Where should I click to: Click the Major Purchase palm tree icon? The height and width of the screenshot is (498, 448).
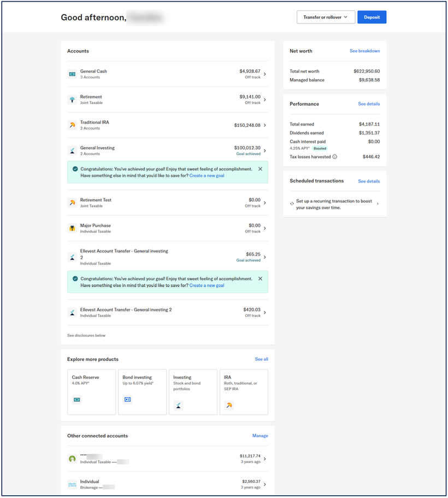pos(73,229)
